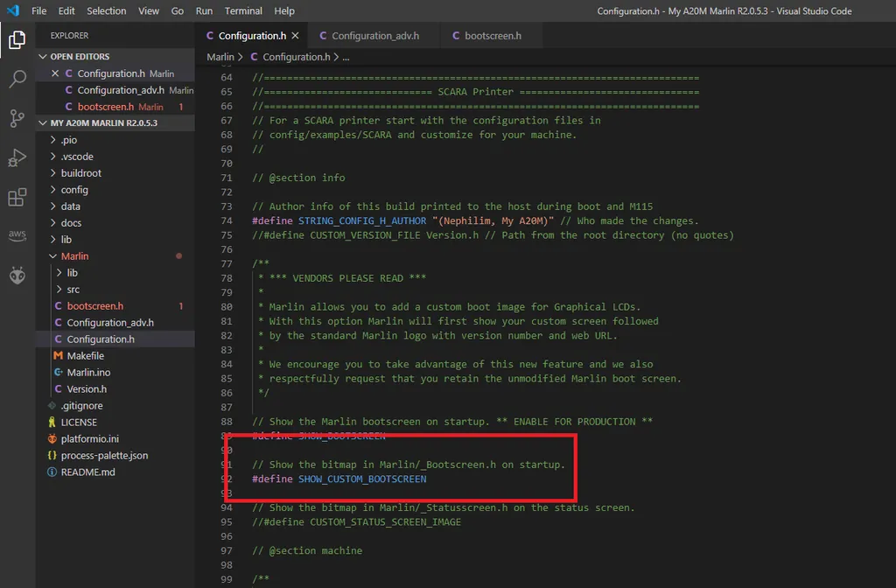Collapse the Open Editors section

coord(115,57)
